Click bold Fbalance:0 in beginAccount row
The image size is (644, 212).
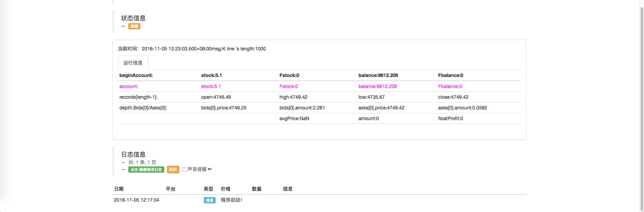pos(450,75)
